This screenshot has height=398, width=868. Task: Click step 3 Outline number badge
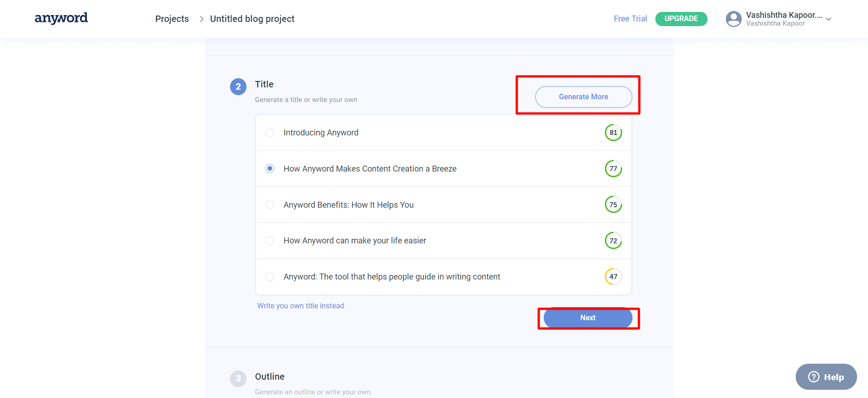click(x=238, y=379)
